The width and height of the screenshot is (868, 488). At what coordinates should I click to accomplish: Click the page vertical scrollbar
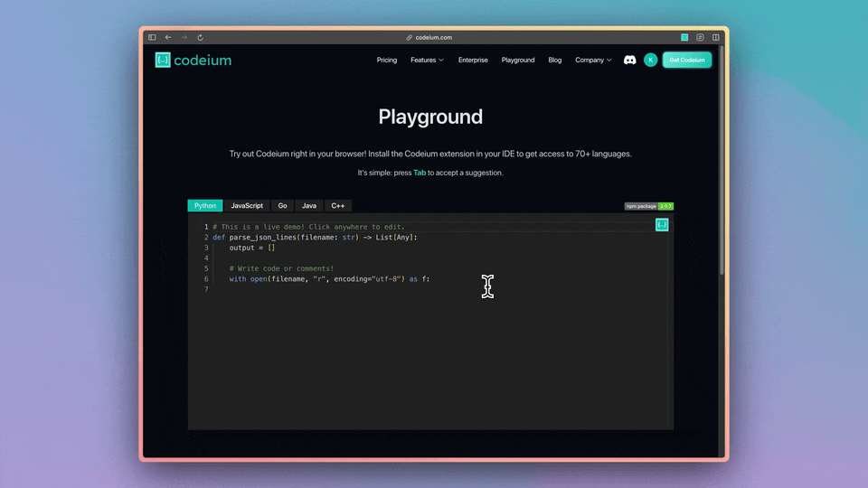point(722,161)
